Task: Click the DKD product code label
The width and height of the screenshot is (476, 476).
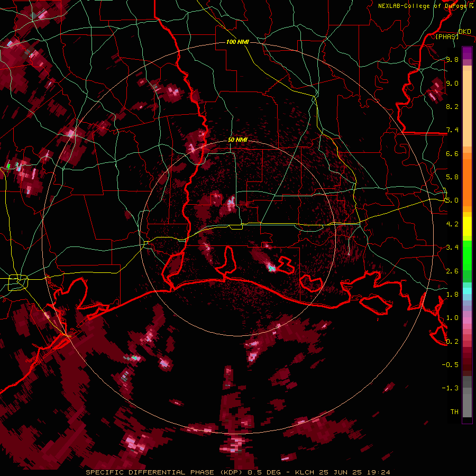Action: coord(464,32)
